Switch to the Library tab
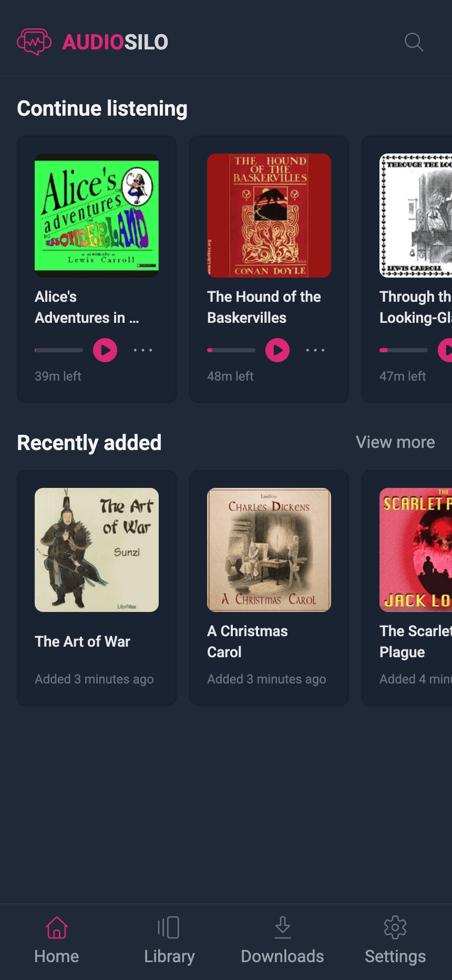452x980 pixels. tap(169, 941)
